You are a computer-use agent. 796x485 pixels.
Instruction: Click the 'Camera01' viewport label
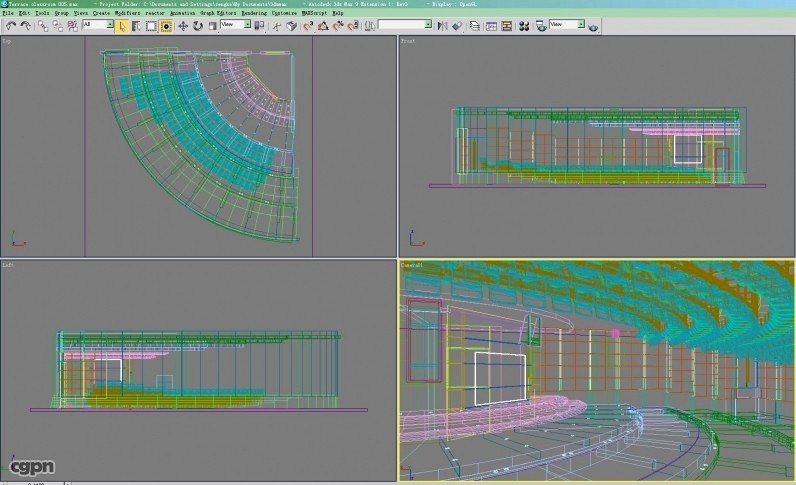pos(412,265)
